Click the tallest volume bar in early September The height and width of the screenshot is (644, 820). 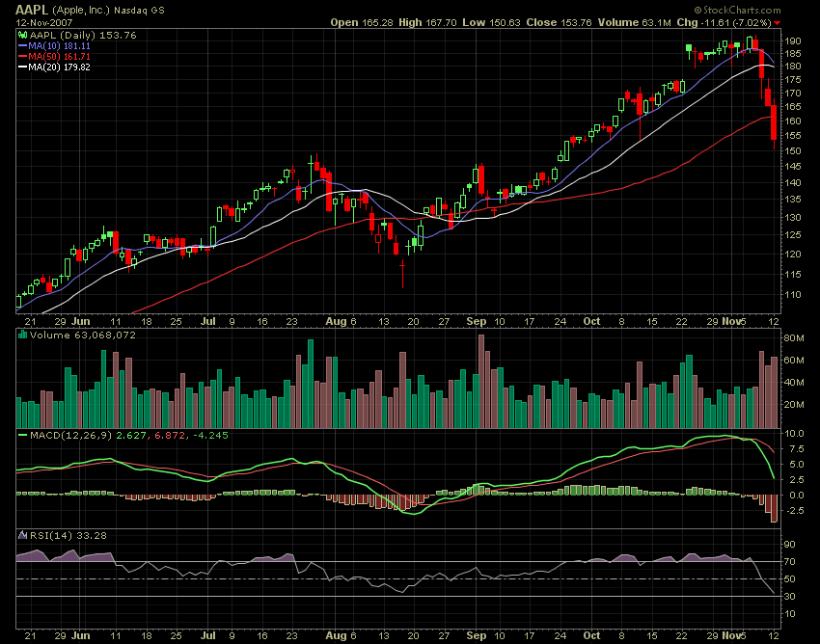[481, 382]
